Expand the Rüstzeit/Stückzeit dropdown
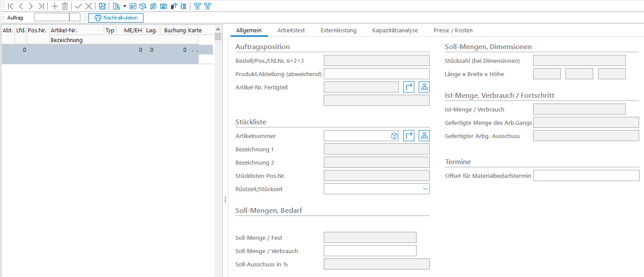Viewport: 644px width, 277px height. [425, 189]
